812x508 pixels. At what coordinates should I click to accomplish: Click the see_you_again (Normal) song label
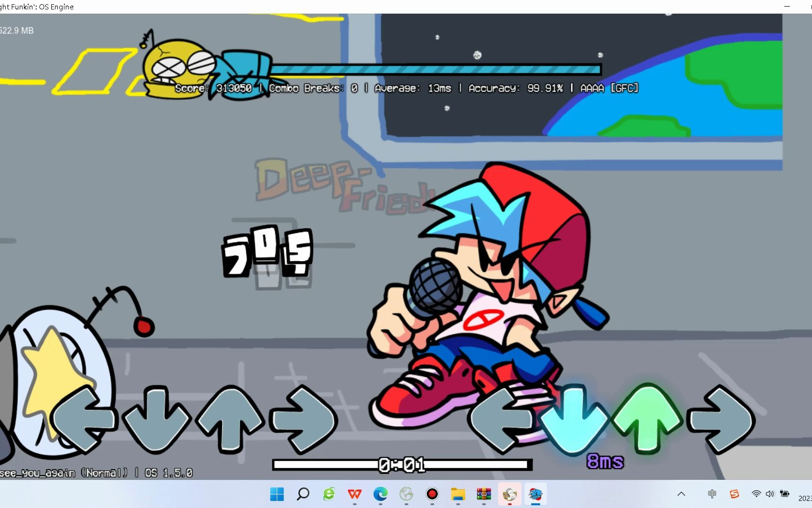[63, 473]
